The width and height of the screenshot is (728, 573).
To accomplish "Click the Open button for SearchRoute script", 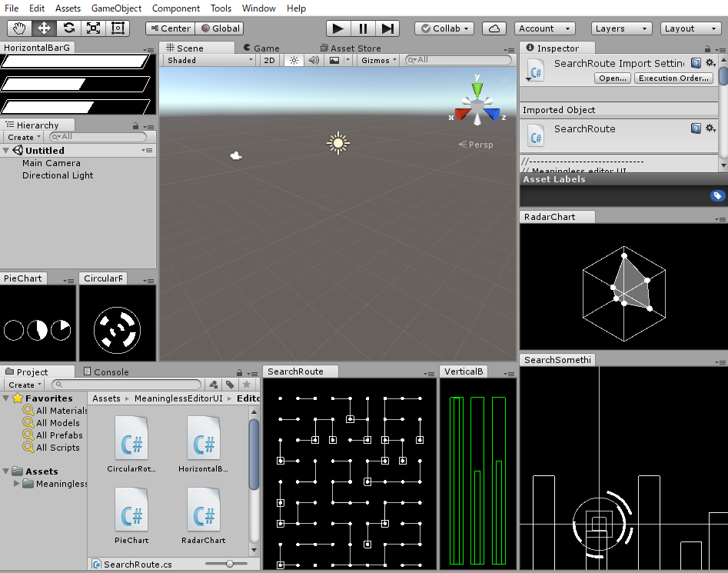I will tap(613, 77).
